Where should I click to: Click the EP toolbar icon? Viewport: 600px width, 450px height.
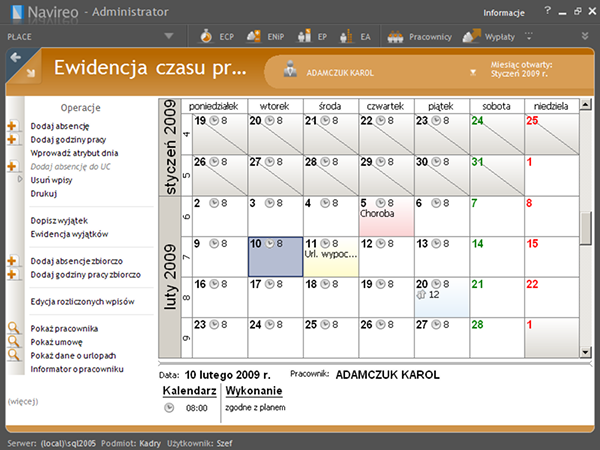pos(312,37)
